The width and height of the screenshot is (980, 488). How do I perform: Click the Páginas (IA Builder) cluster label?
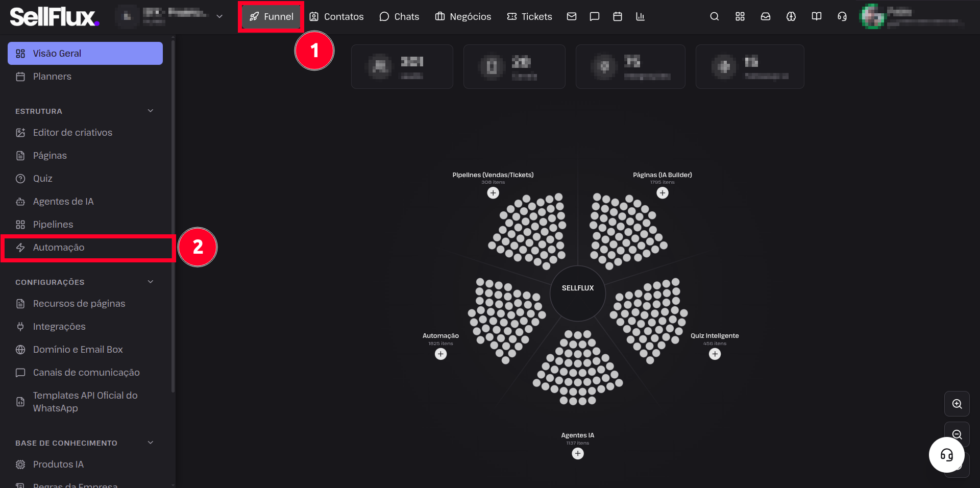663,175
